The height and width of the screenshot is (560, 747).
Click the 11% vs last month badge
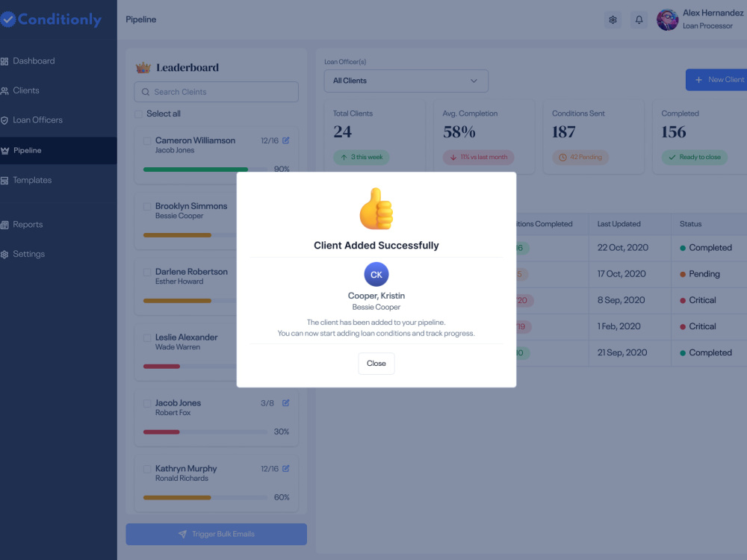[x=479, y=157]
